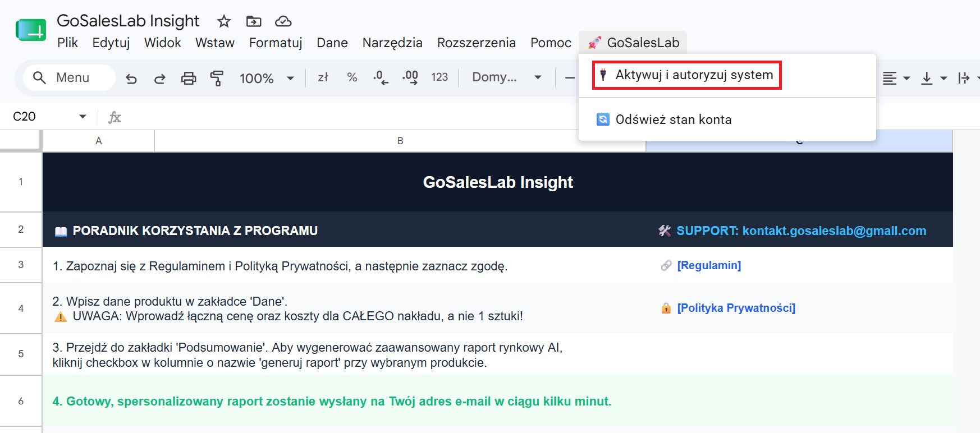Image resolution: width=980 pixels, height=433 pixels.
Task: Open the Widok menu
Action: 162,43
